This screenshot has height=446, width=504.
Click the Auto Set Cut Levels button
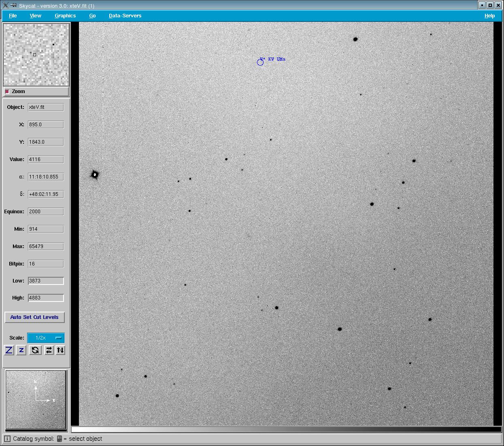point(34,317)
